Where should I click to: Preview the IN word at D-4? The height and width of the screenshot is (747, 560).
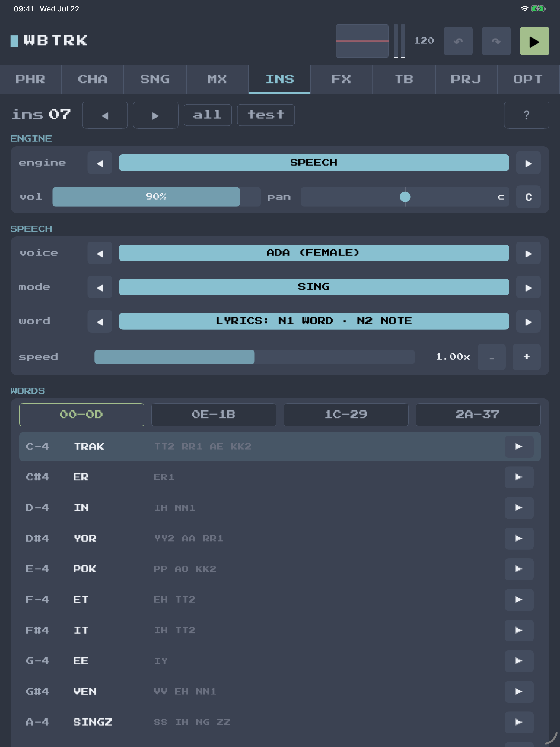point(519,508)
